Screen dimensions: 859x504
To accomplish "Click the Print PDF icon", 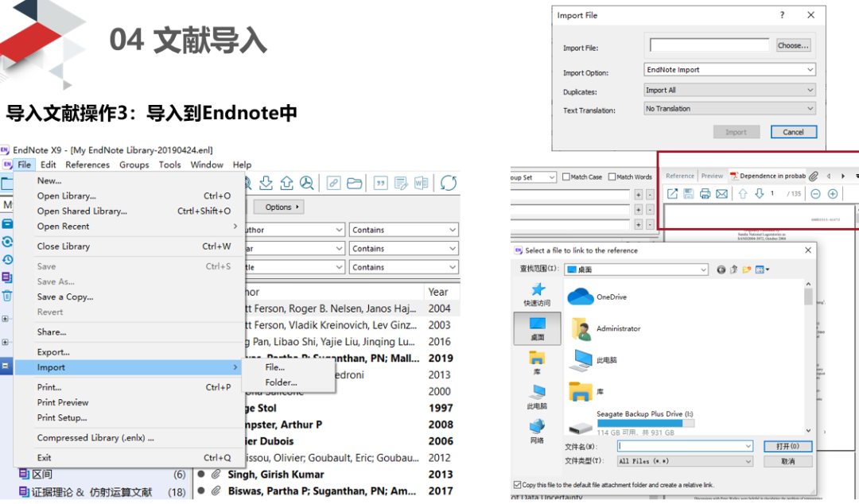I will point(705,193).
